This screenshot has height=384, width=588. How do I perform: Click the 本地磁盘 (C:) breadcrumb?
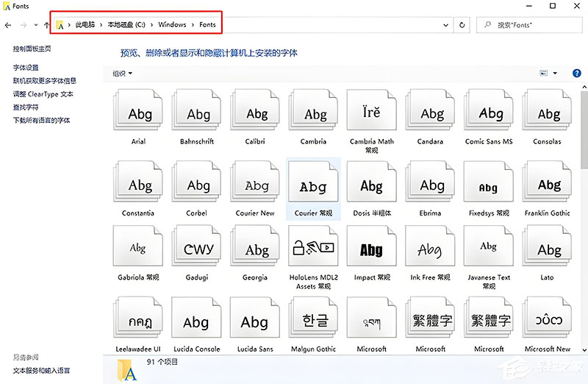pos(126,25)
